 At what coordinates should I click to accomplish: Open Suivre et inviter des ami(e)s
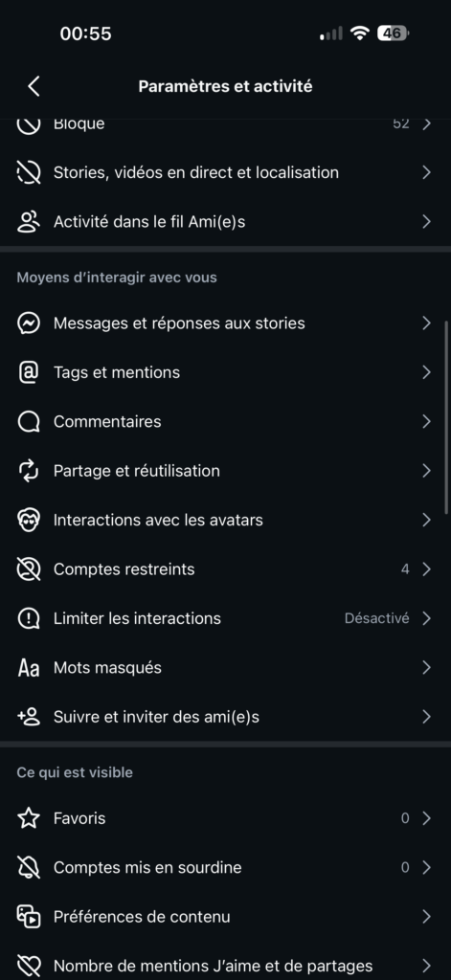(x=225, y=717)
